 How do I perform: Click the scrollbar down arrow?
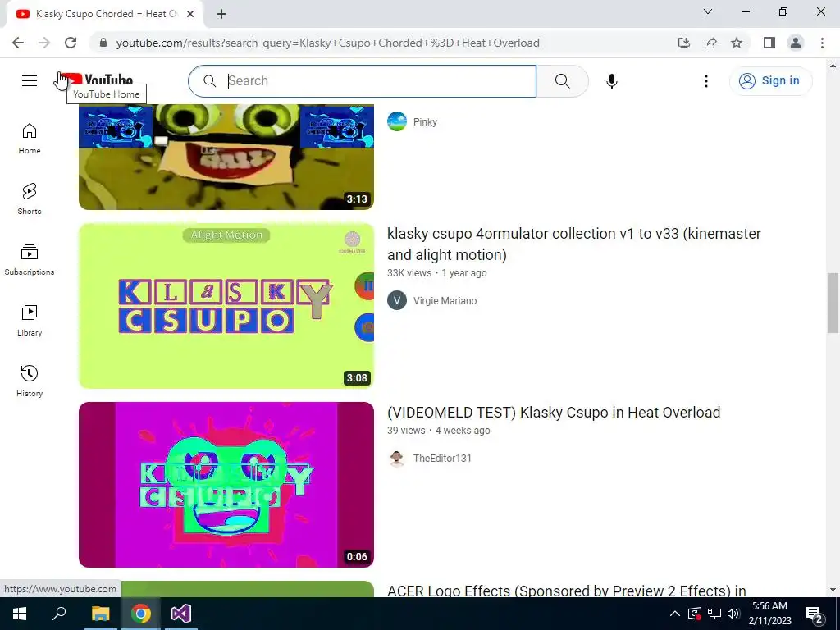(833, 591)
